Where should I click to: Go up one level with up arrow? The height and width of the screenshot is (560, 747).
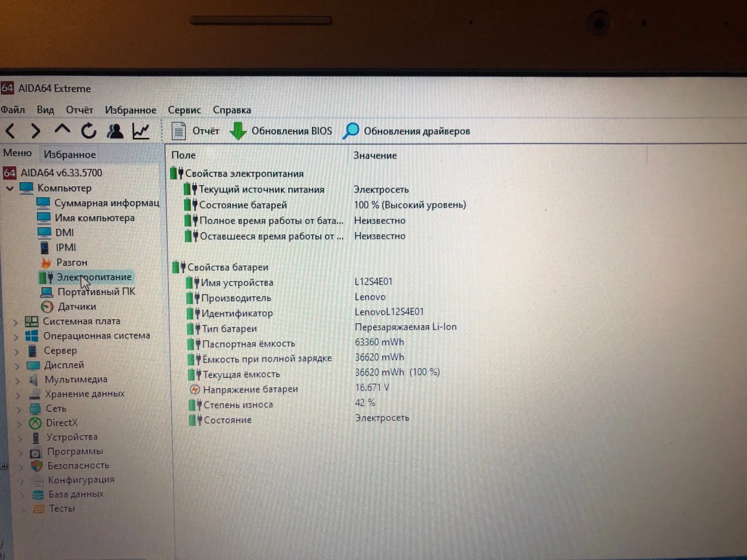[62, 130]
